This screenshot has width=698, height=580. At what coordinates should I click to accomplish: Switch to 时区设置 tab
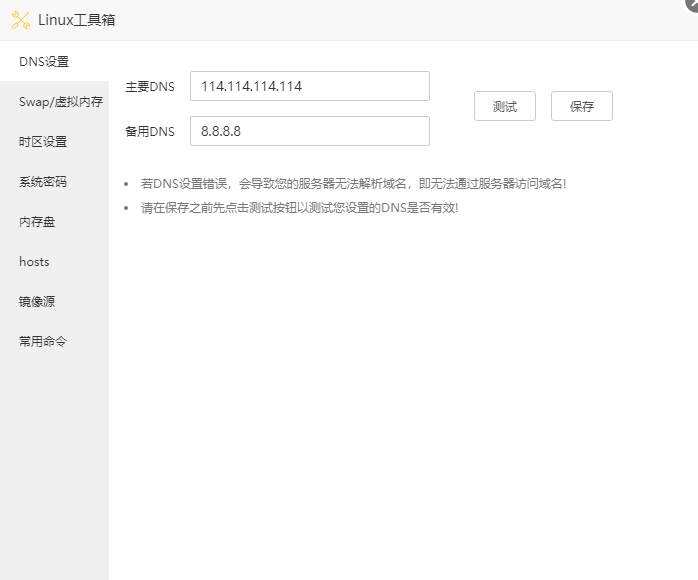(54, 142)
